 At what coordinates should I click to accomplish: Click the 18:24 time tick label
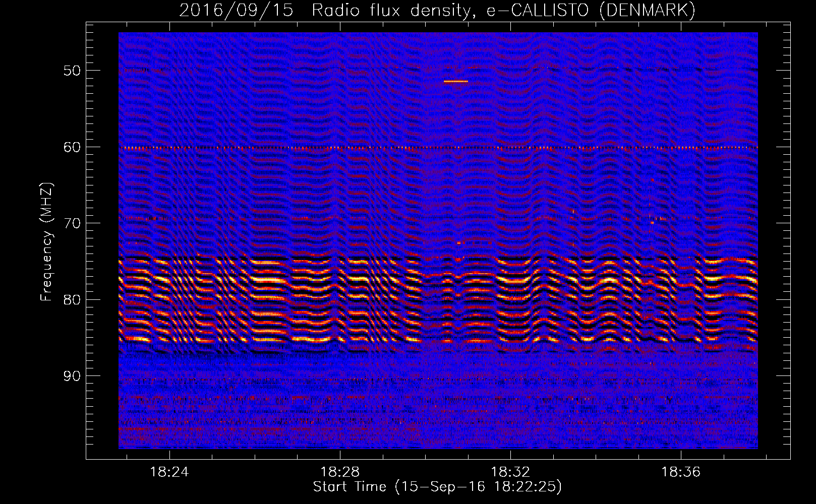pyautogui.click(x=169, y=472)
